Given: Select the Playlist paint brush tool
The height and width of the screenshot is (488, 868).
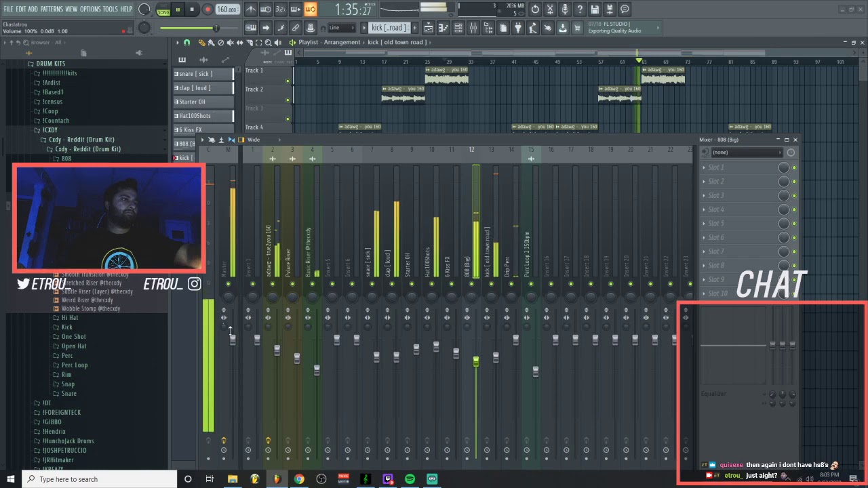Looking at the screenshot, I should tap(211, 43).
